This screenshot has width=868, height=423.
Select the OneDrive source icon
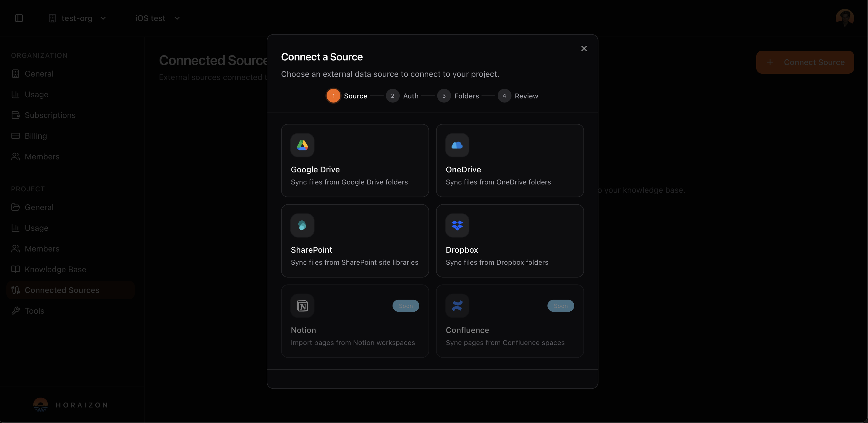[x=457, y=145]
